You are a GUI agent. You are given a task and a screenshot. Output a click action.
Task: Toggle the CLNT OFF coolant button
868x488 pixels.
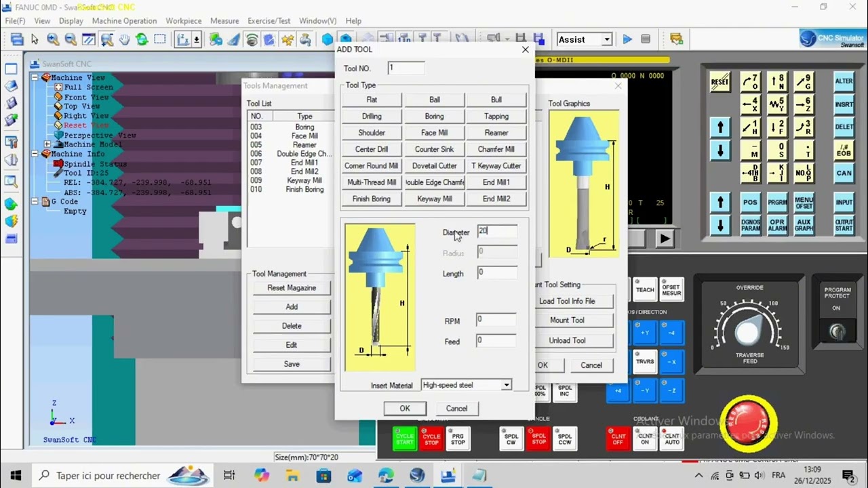click(x=618, y=439)
